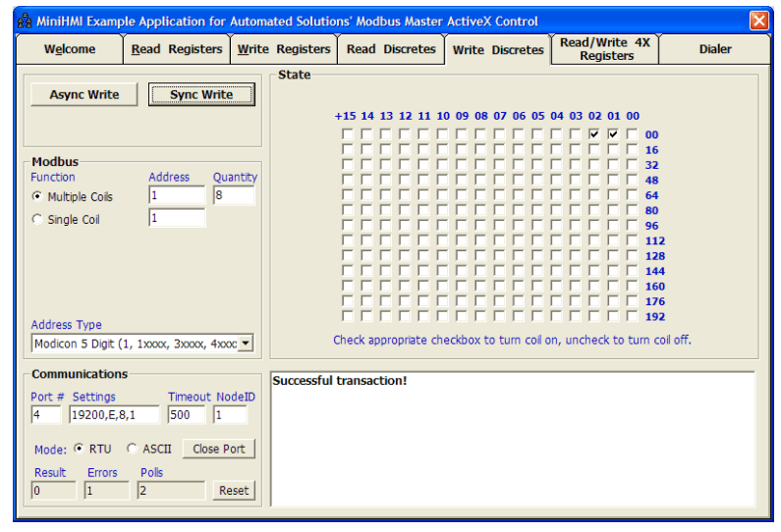Click the row label 112
The width and height of the screenshot is (781, 532).
(655, 240)
